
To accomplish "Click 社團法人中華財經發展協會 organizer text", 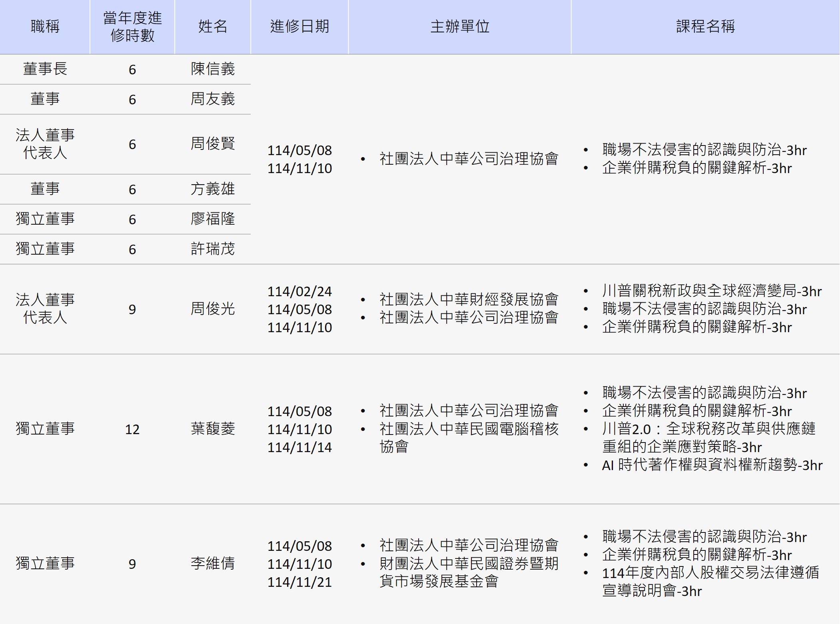I will [469, 299].
